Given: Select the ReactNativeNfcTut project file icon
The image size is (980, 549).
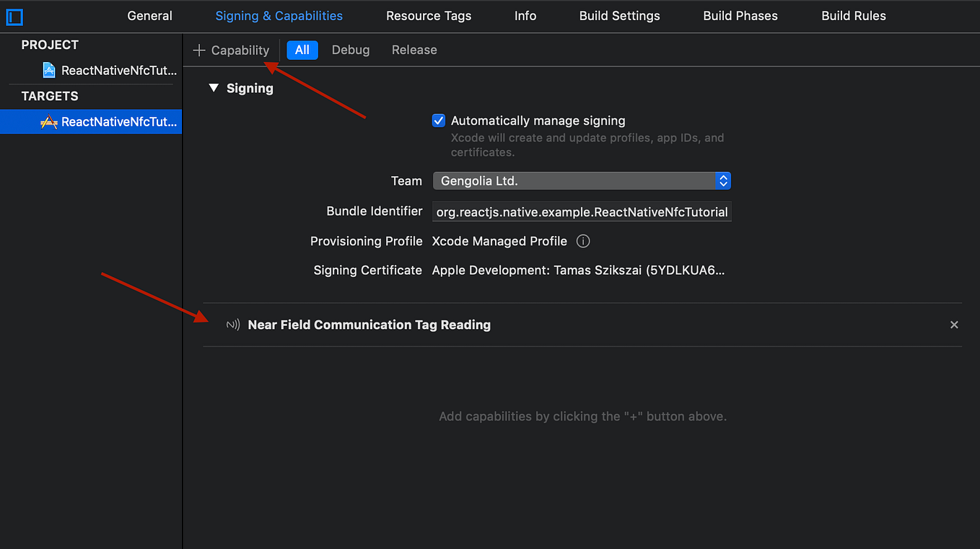Looking at the screenshot, I should pyautogui.click(x=48, y=70).
